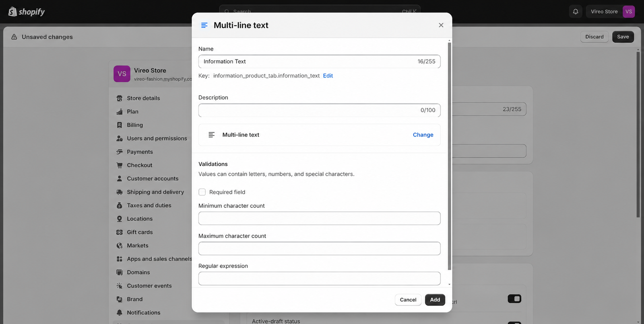Open Markets settings
Screen dimensions: 644x324
tap(138, 246)
